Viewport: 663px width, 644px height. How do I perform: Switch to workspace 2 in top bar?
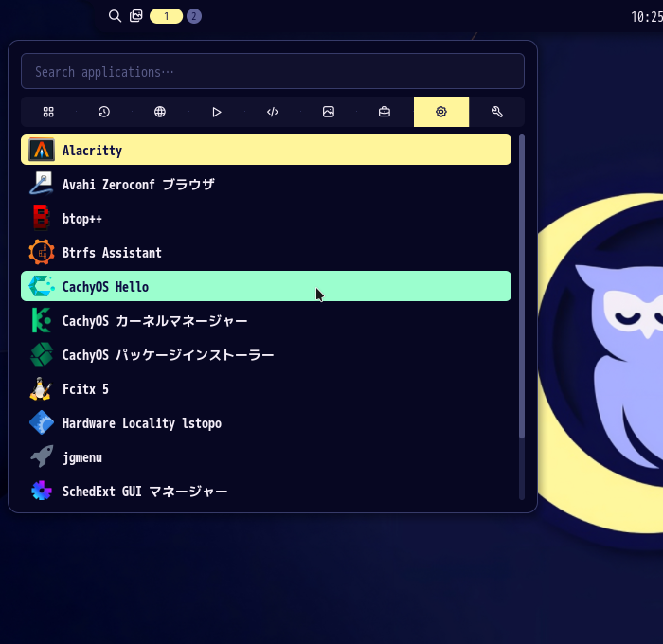pyautogui.click(x=194, y=16)
